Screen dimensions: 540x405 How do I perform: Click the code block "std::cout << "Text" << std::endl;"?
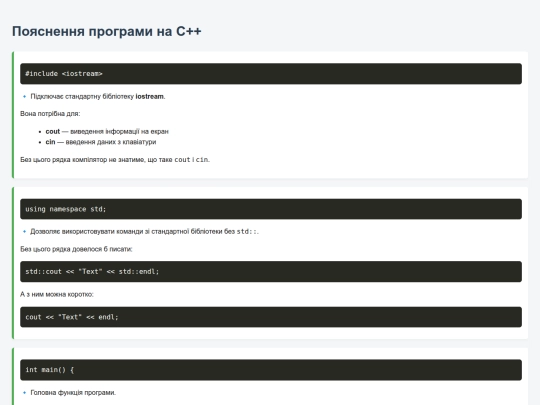point(271,272)
